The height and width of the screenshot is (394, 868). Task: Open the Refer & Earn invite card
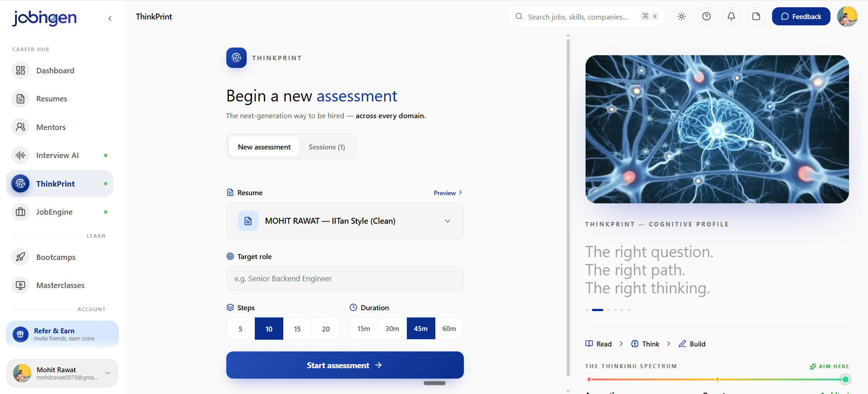coord(62,334)
